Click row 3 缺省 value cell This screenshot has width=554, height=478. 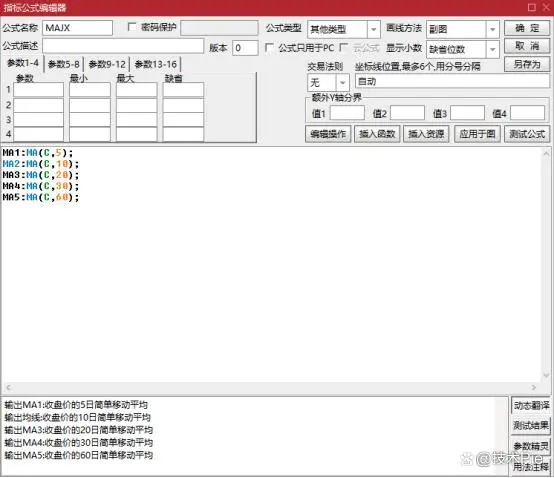(183, 120)
